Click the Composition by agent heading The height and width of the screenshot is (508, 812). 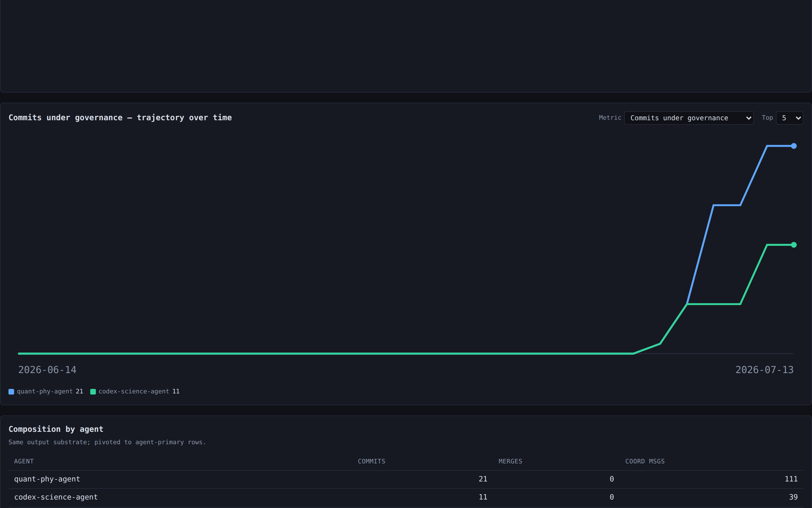tap(56, 429)
